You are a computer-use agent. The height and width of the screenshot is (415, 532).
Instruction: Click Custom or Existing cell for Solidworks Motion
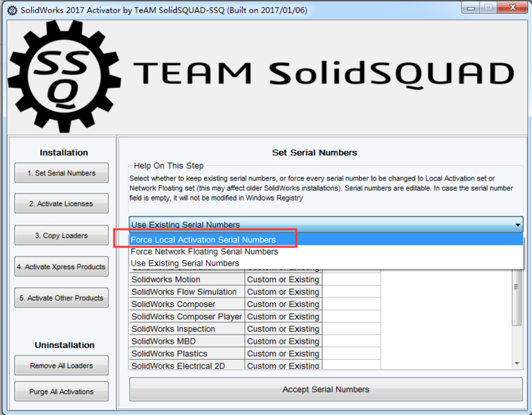(x=284, y=279)
